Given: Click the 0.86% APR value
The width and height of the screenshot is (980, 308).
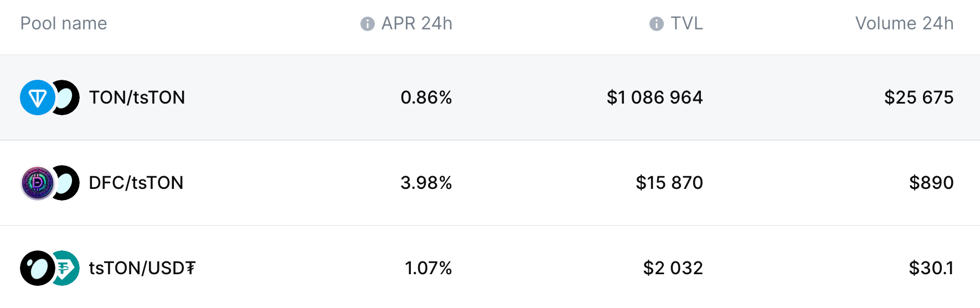Looking at the screenshot, I should [426, 97].
